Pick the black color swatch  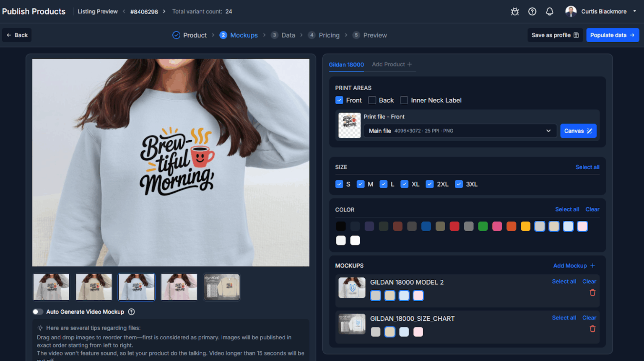[x=341, y=226]
